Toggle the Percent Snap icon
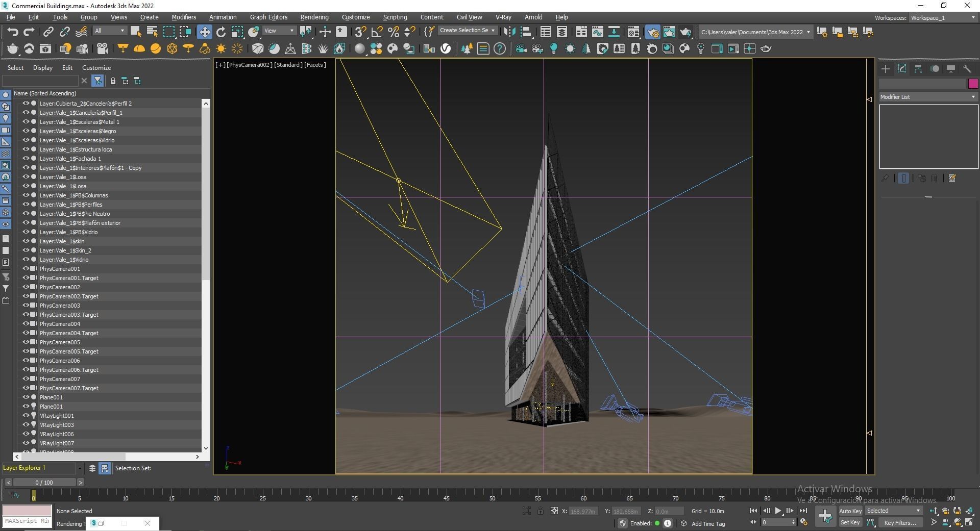Image resolution: width=980 pixels, height=531 pixels. [x=393, y=32]
